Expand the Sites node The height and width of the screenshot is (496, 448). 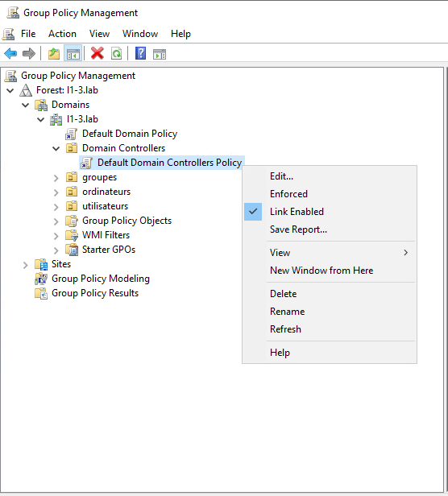click(x=26, y=265)
